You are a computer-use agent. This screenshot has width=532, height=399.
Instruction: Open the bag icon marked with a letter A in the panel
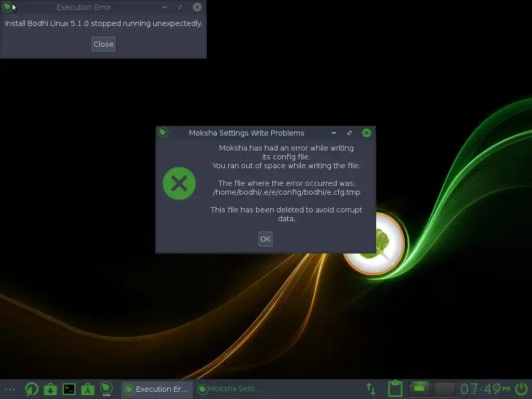tap(87, 389)
